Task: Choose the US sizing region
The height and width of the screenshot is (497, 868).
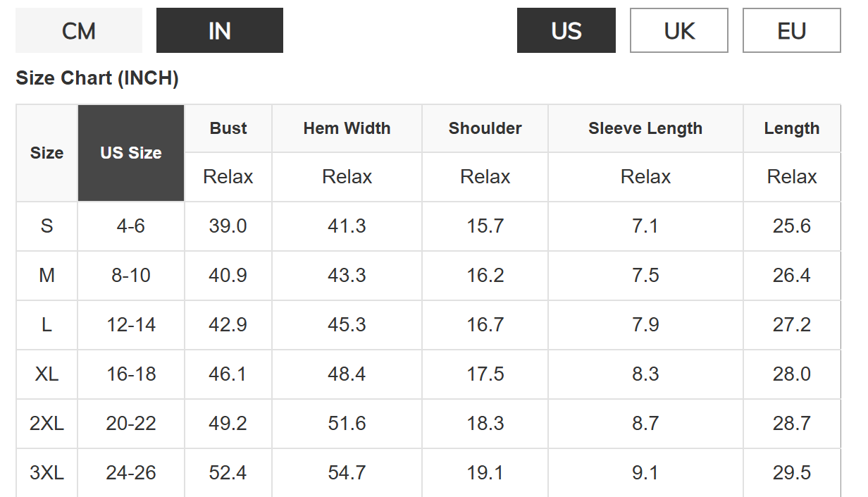Action: 566,30
